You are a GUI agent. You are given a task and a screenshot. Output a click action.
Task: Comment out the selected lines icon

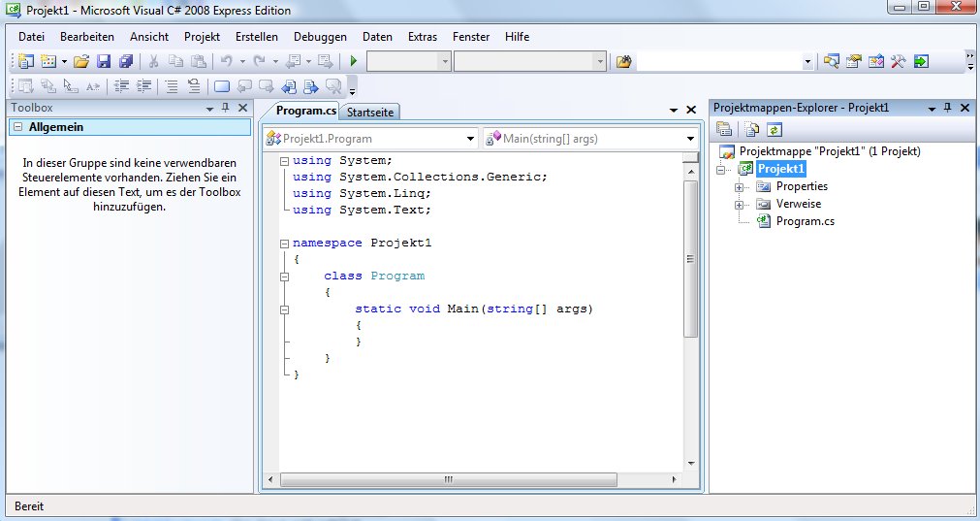point(172,86)
